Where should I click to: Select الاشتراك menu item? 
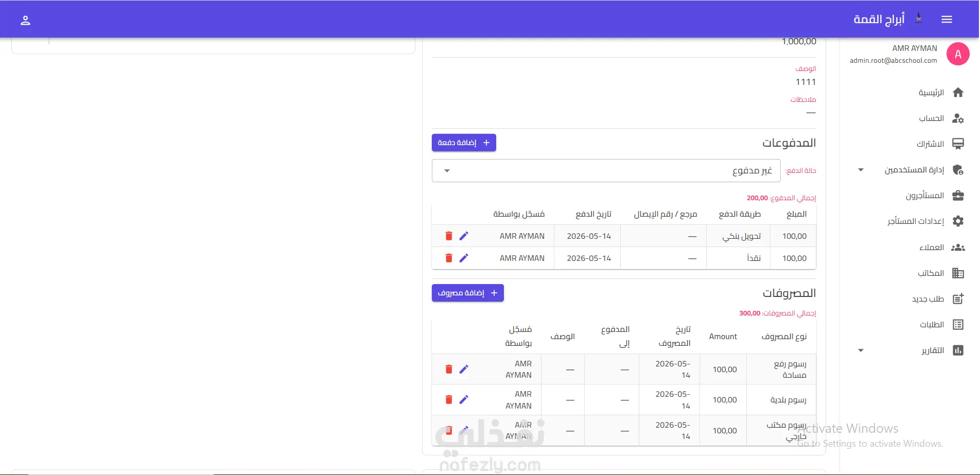click(930, 144)
